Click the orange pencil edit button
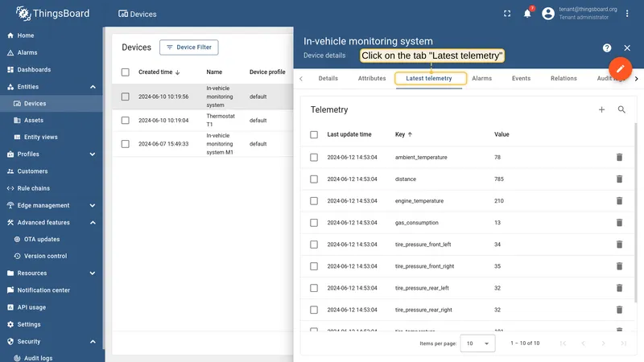The width and height of the screenshot is (644, 362). coord(620,68)
